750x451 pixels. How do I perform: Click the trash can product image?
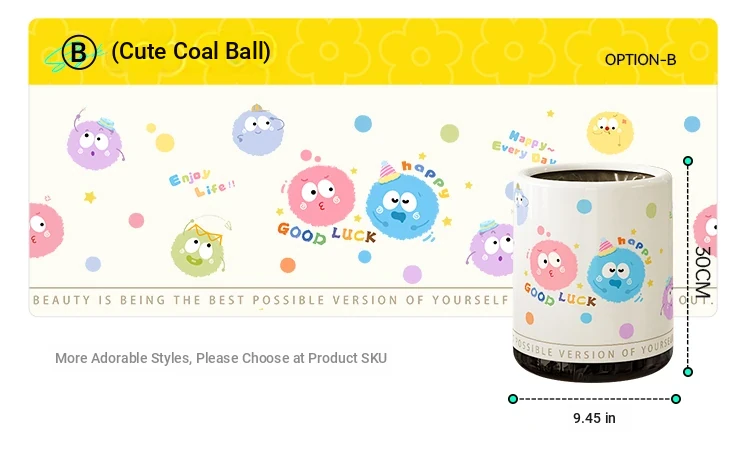[x=593, y=273]
